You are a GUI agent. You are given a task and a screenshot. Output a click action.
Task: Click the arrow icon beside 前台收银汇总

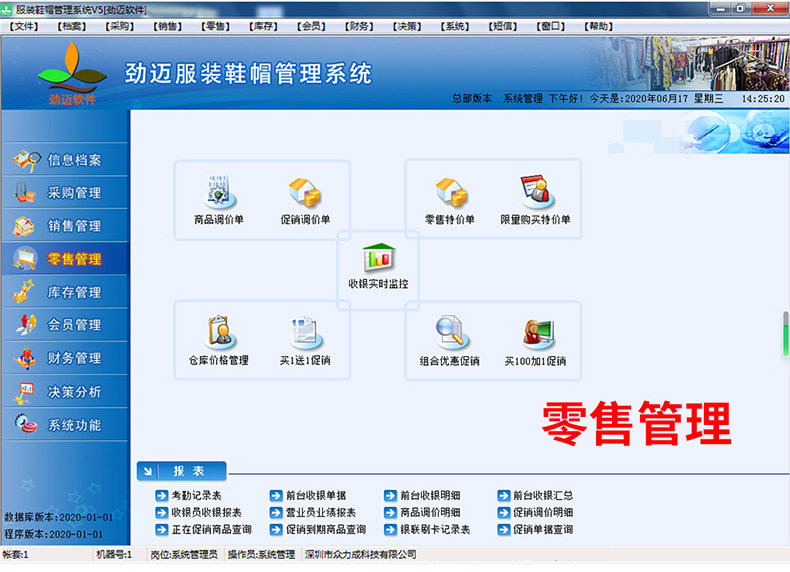tap(504, 495)
